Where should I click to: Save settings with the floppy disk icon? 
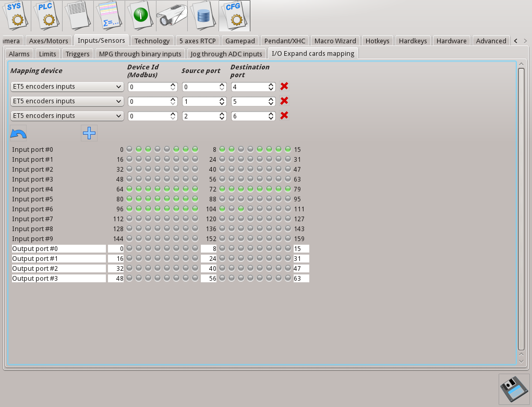pos(514,389)
